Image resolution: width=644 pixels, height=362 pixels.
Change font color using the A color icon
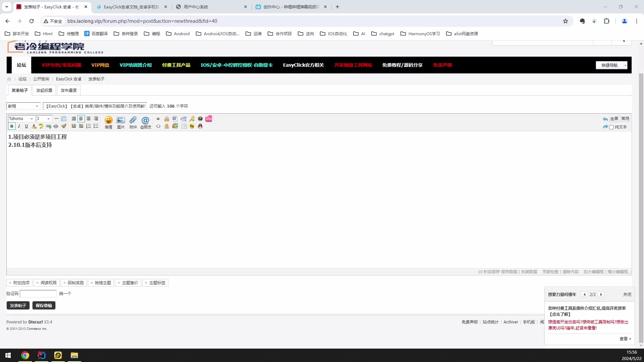(34, 126)
